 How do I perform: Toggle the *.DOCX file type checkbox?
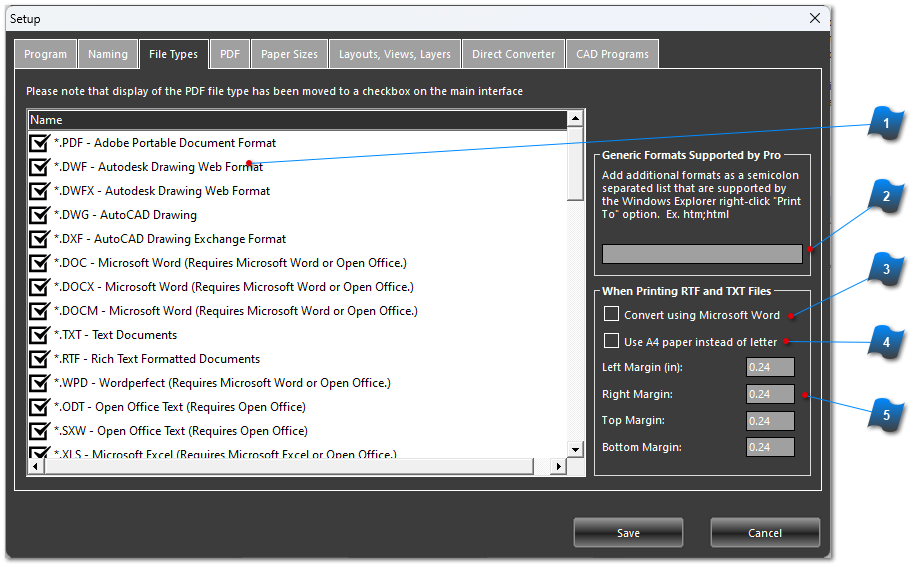tap(39, 287)
